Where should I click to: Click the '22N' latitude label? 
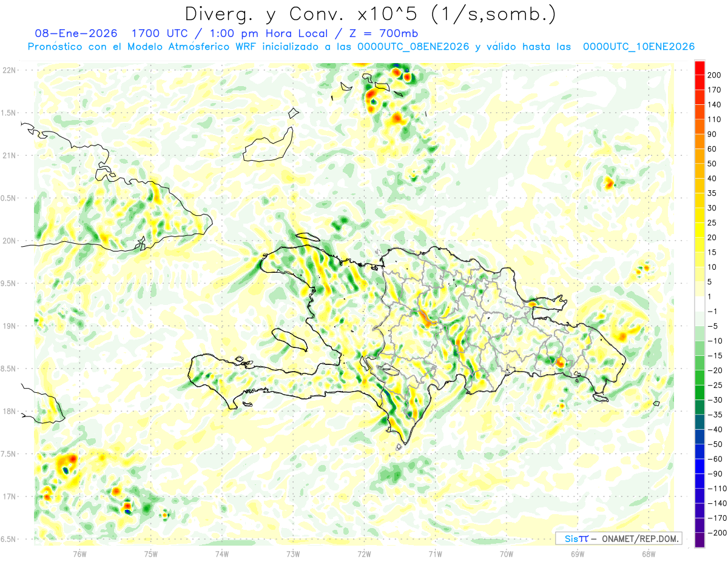pyautogui.click(x=8, y=70)
